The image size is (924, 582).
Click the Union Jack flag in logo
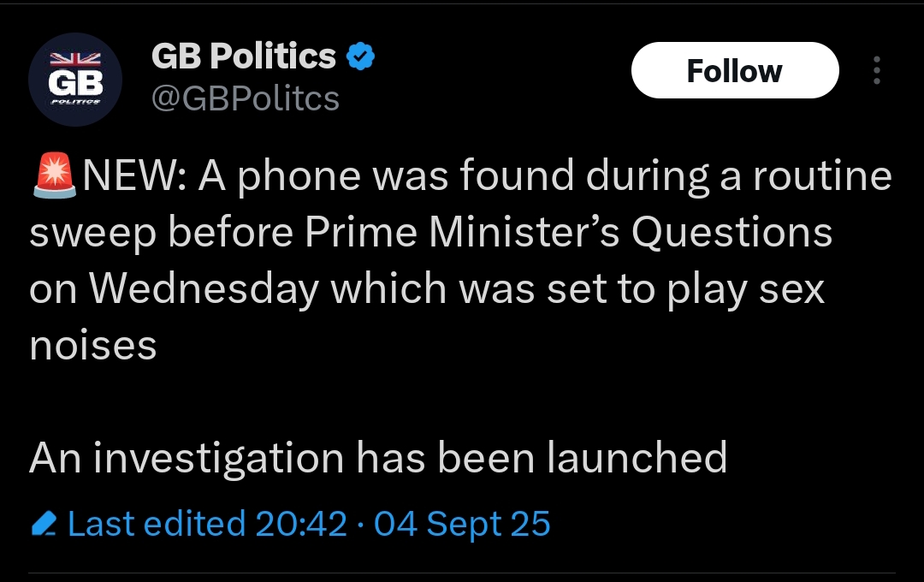click(x=75, y=60)
